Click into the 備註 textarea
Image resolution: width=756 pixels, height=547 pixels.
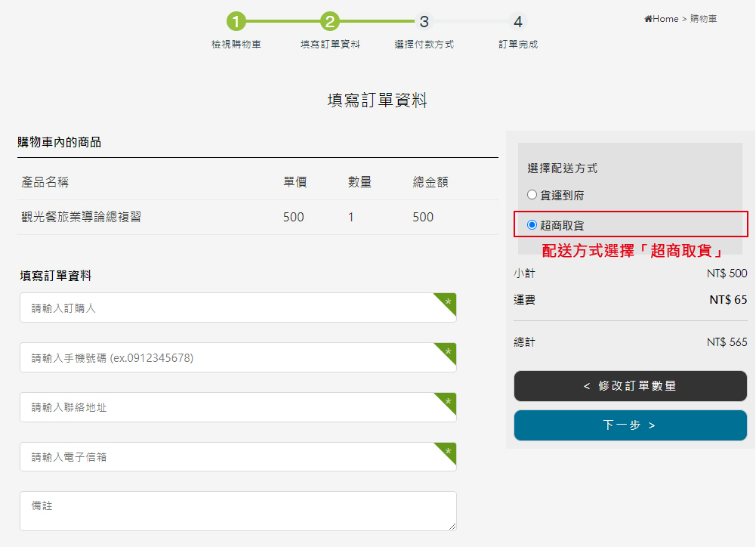(238, 511)
